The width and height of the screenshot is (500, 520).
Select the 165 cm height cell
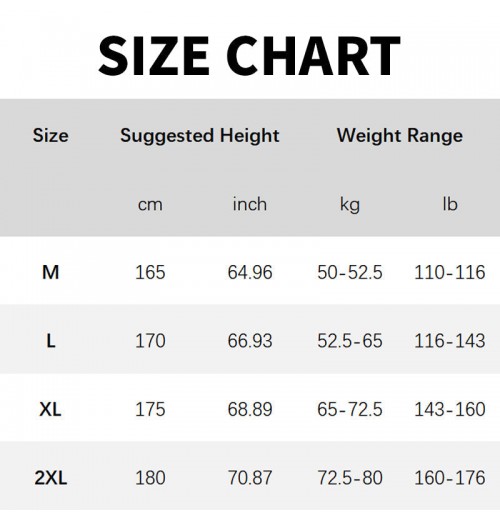point(150,272)
